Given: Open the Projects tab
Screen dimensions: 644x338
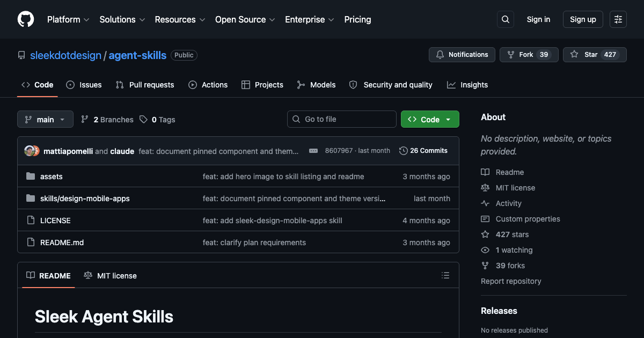Looking at the screenshot, I should [262, 85].
